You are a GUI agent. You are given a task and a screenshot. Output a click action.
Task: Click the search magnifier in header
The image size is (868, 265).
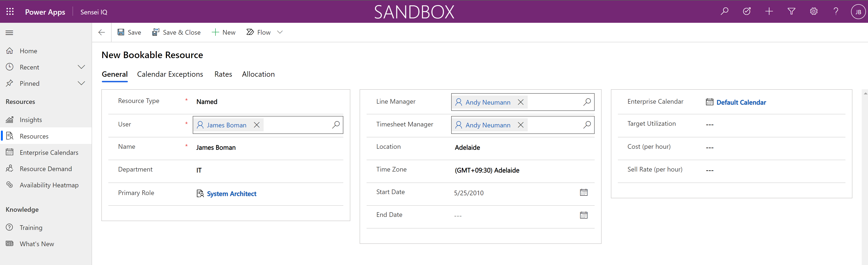(724, 11)
